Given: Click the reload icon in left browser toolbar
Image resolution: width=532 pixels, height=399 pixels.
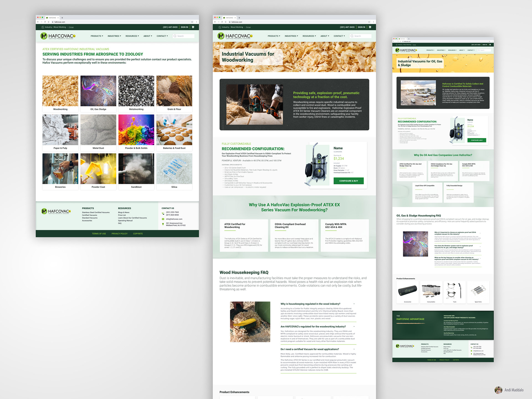Looking at the screenshot, I should click(45, 22).
